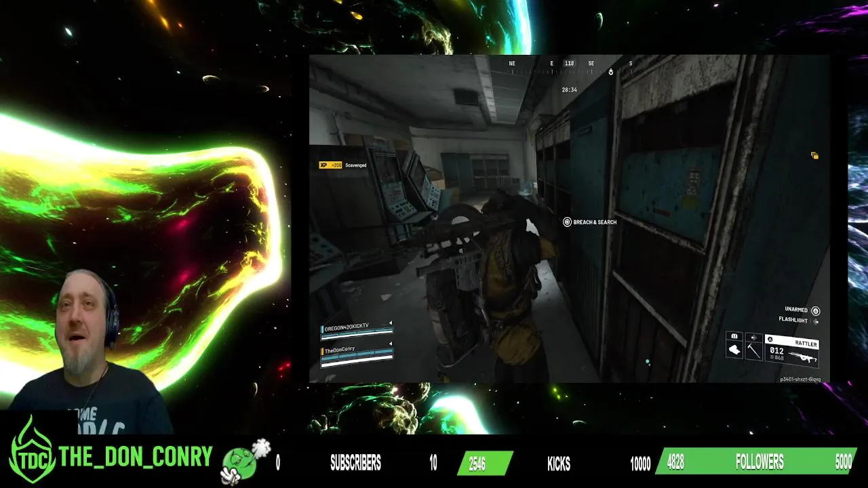Image resolution: width=868 pixels, height=488 pixels.
Task: Click the orange squad marker icon
Action: click(814, 156)
